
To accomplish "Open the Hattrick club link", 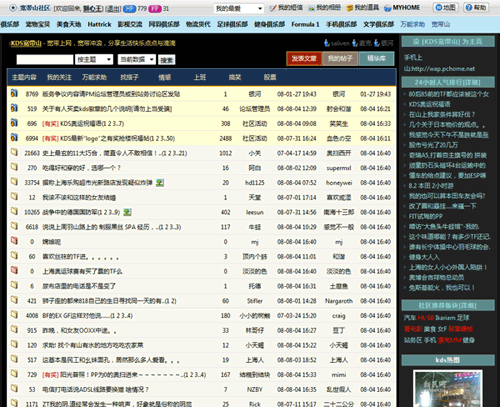I will tap(99, 24).
